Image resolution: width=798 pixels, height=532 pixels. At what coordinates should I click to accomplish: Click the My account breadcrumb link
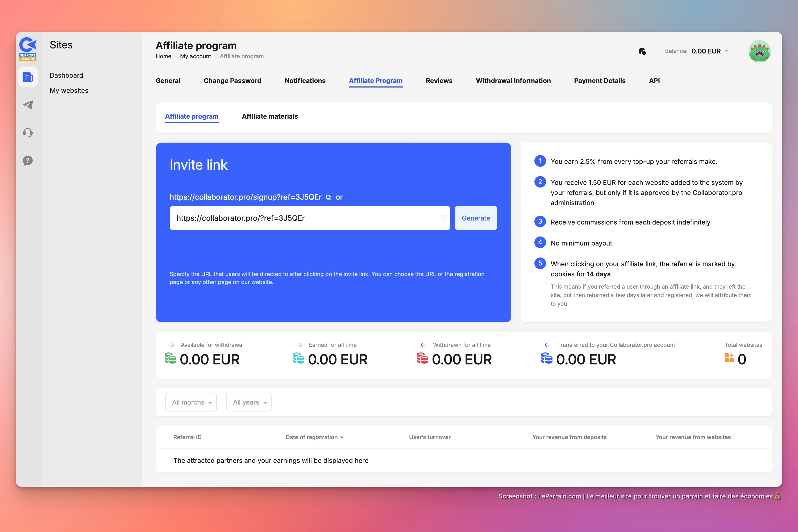coord(196,56)
